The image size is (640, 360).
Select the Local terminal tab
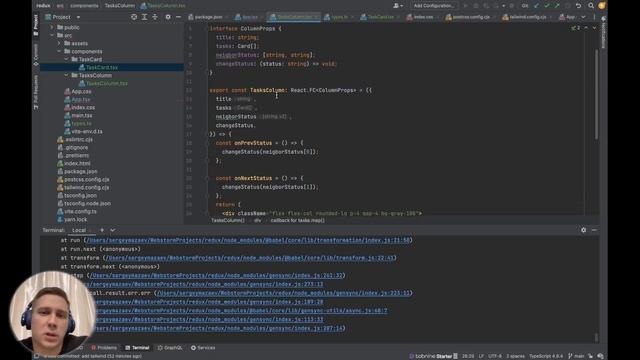(79, 230)
